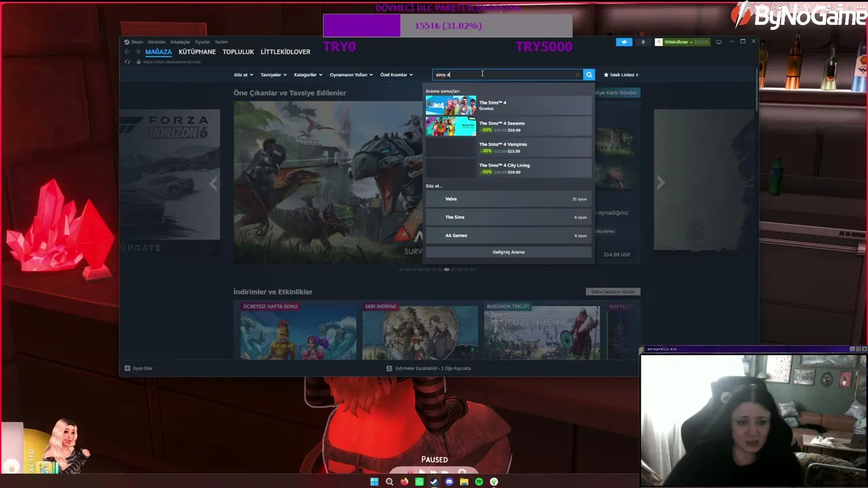
Task: Browse the 4A Games entry
Action: click(x=509, y=236)
